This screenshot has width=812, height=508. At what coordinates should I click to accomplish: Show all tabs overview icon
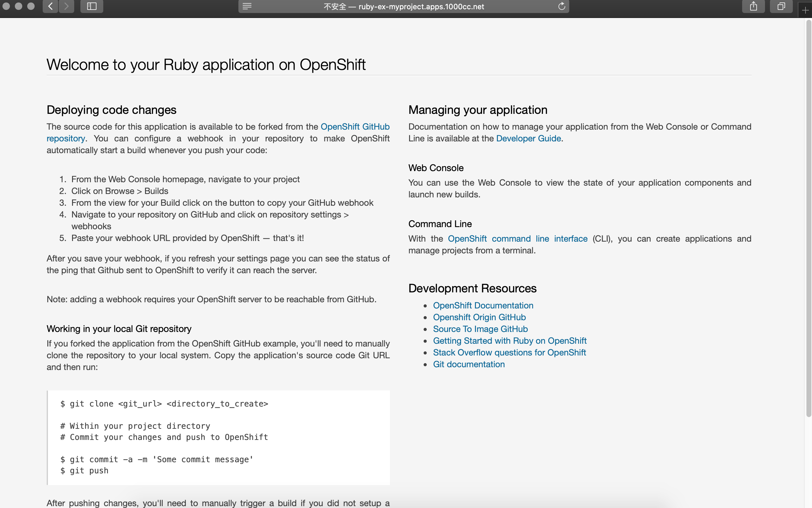coord(781,6)
